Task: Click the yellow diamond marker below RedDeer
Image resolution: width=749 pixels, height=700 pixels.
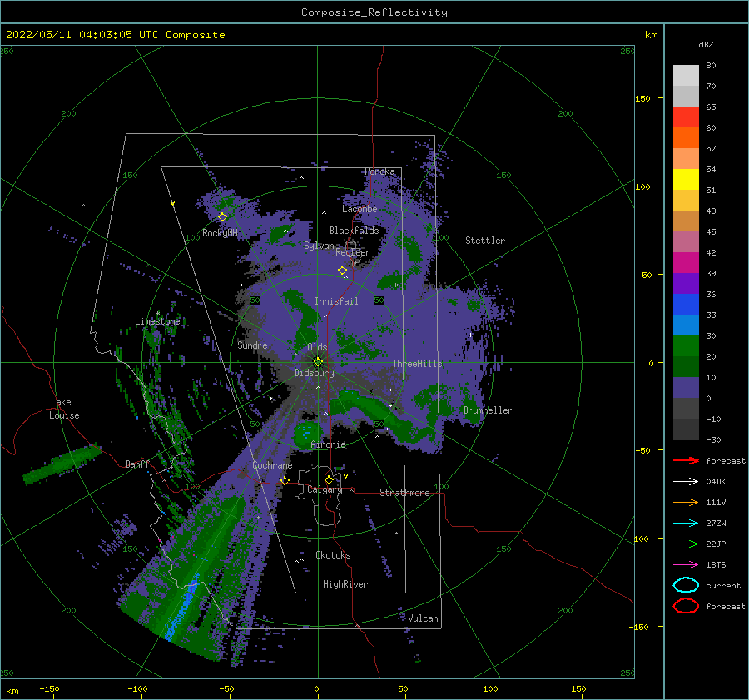Action: [343, 271]
